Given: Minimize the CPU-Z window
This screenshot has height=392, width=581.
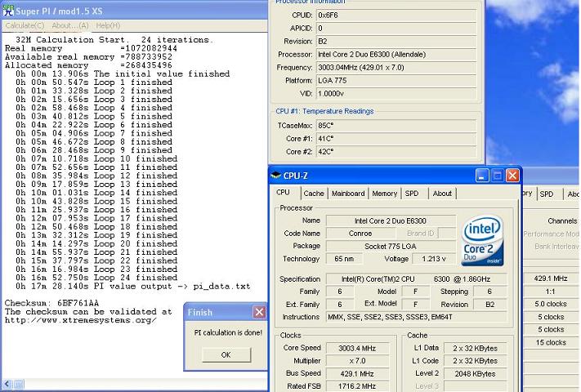Looking at the screenshot, I should coord(482,176).
